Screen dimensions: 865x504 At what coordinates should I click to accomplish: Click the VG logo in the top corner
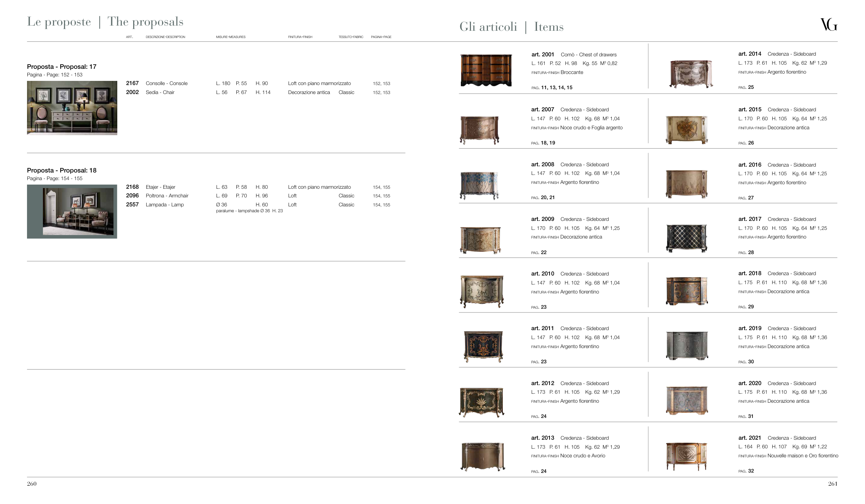[x=828, y=25]
